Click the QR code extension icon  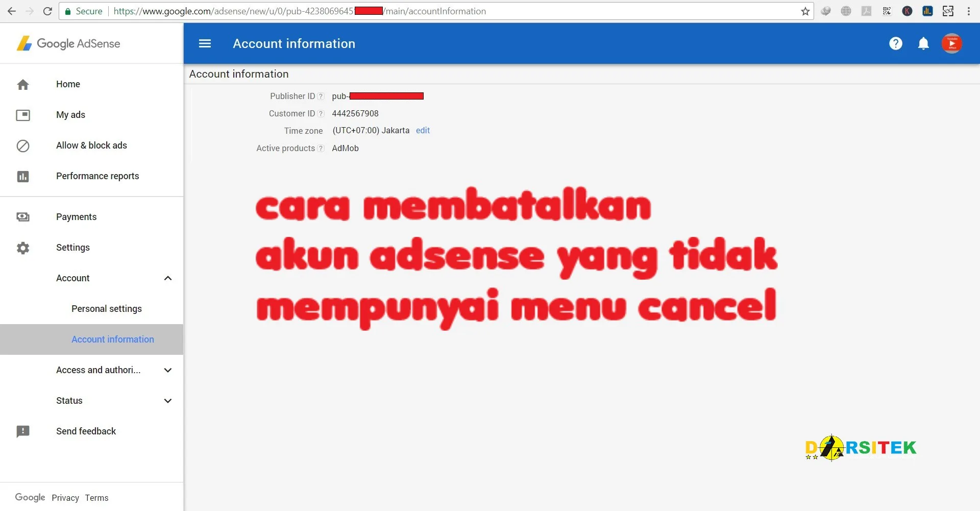pos(887,11)
